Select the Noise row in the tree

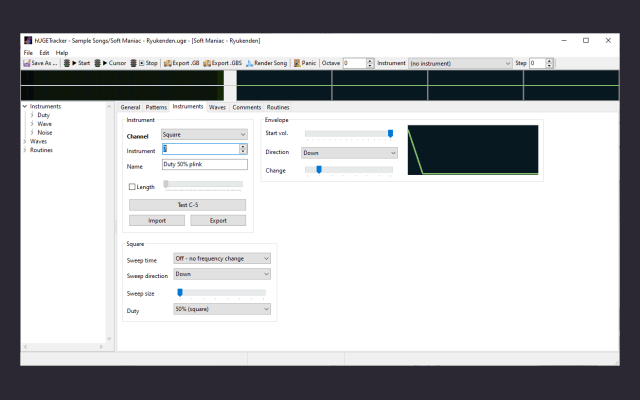[45, 132]
